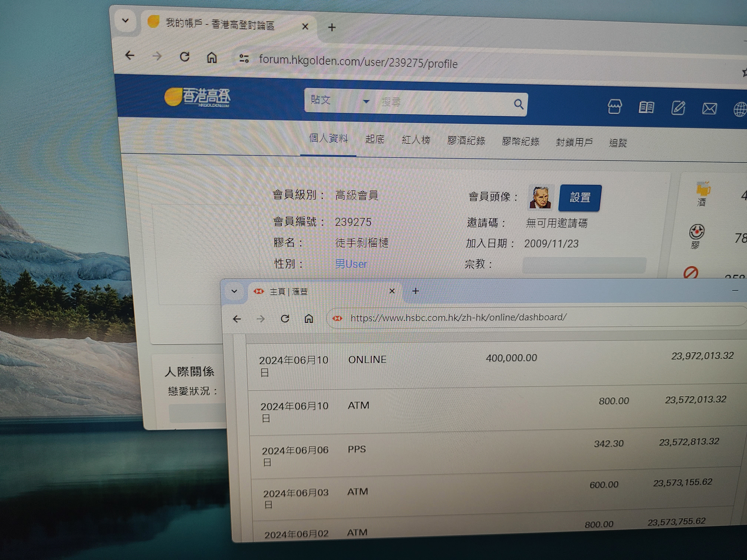Expand tab list chevron in HSBC window

tap(234, 291)
